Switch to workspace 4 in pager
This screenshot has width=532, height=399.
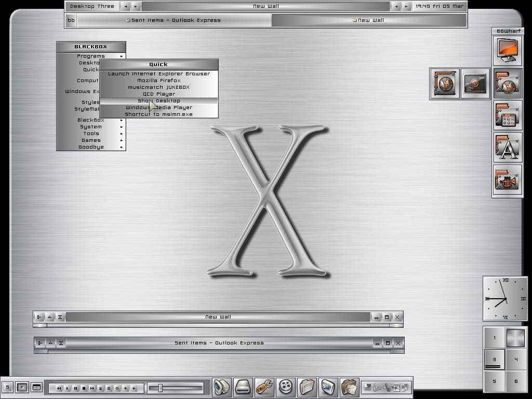click(516, 360)
